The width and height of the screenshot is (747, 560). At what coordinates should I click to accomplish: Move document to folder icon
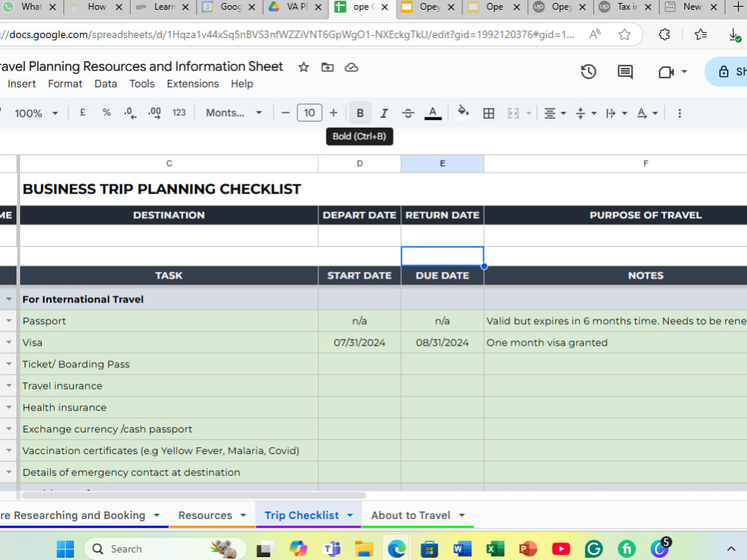(x=327, y=67)
